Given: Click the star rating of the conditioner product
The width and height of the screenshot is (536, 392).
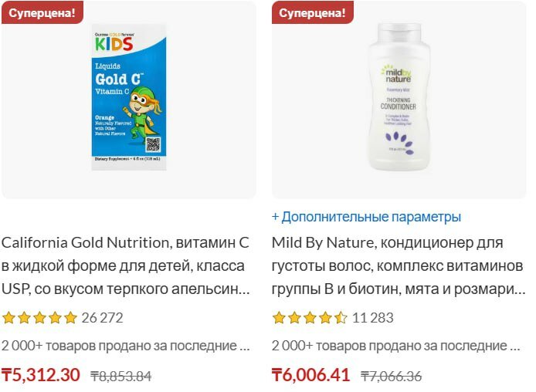Looking at the screenshot, I should point(310,318).
